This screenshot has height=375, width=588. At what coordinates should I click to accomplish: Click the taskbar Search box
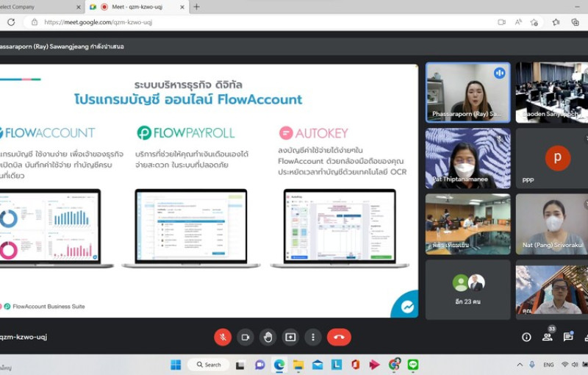pyautogui.click(x=209, y=365)
